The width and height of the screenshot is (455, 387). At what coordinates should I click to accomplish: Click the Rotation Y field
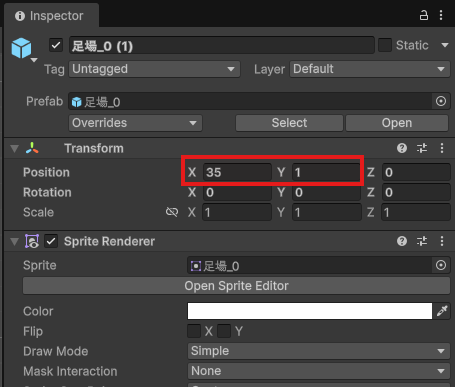point(327,192)
